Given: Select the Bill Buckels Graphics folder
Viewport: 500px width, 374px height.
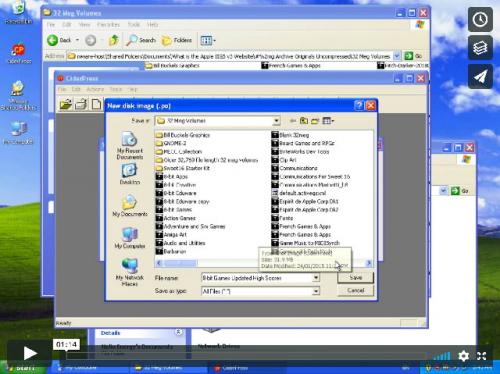Looking at the screenshot, I should (183, 135).
